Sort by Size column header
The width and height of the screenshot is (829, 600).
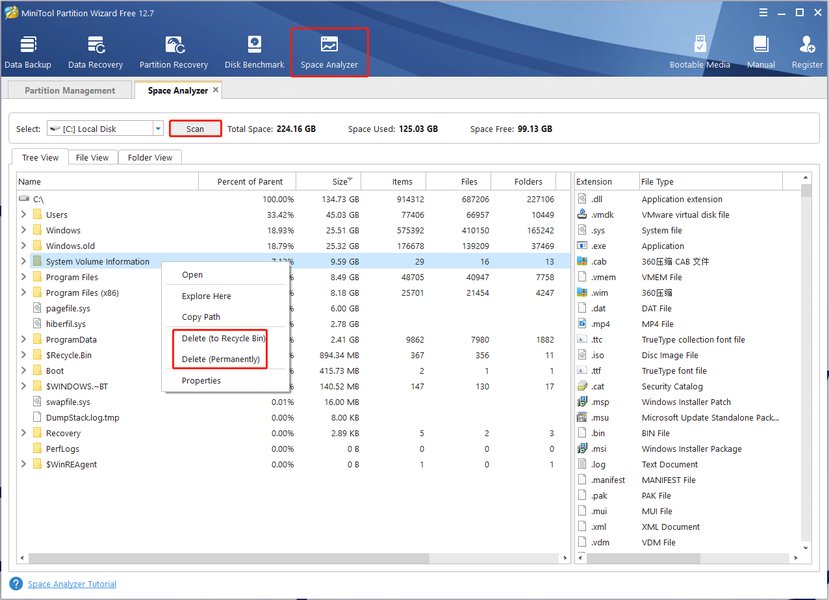pos(328,181)
